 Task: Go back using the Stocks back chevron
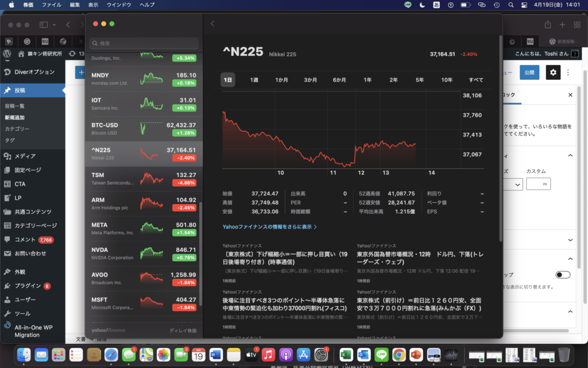click(x=212, y=24)
